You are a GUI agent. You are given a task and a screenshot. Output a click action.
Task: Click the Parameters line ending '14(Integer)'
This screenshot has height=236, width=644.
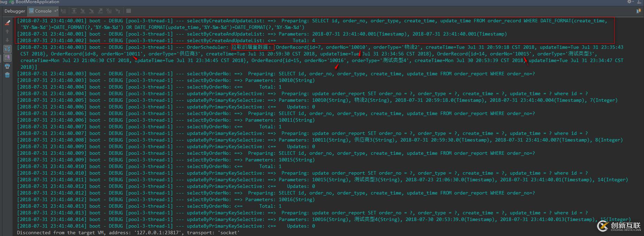[322, 180]
